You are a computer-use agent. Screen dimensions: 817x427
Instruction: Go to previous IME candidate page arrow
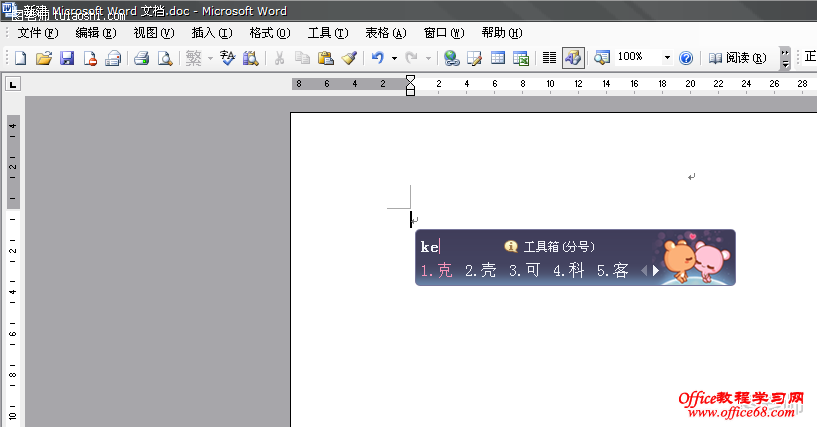pos(644,270)
